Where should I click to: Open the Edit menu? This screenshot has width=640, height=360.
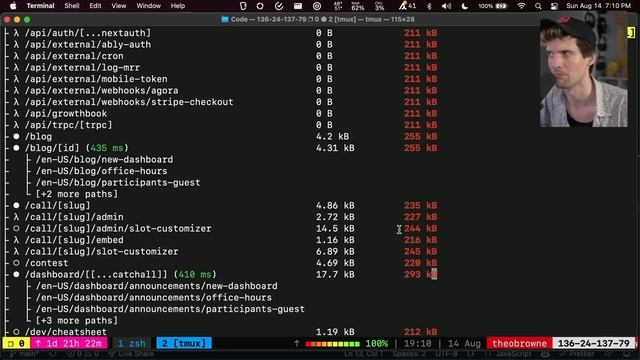tap(96, 6)
